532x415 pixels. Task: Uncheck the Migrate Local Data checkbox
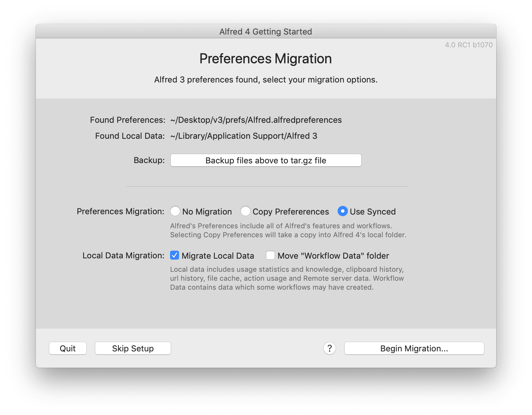tap(174, 255)
